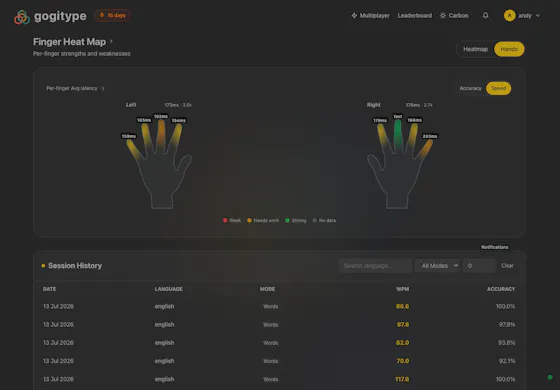Sort by the ACCURACY column header
The image size is (560, 390).
point(501,289)
